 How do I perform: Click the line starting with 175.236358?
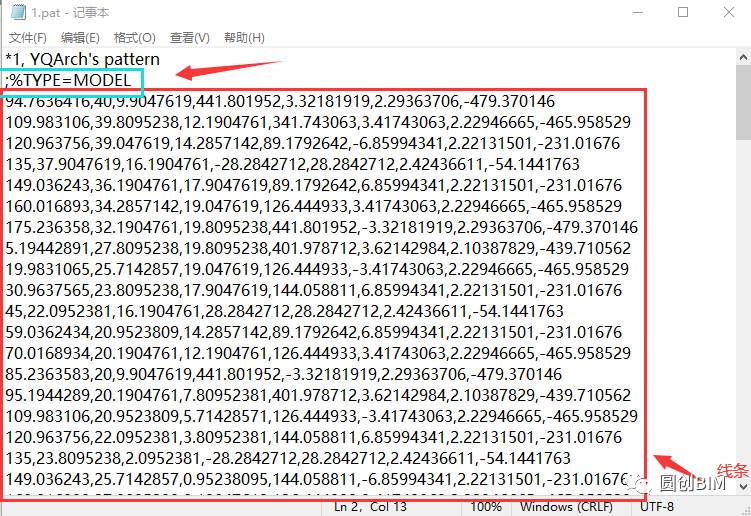pyautogui.click(x=321, y=227)
